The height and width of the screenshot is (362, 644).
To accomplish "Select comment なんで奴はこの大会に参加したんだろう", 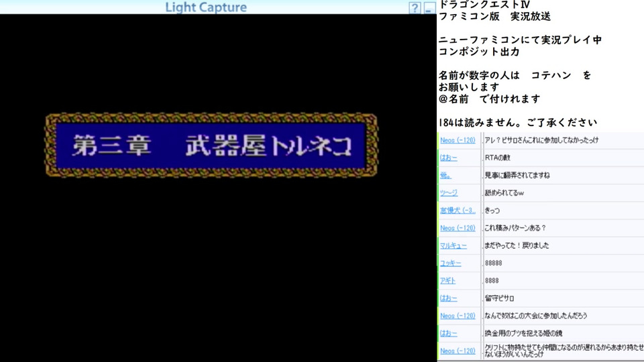I will click(535, 316).
